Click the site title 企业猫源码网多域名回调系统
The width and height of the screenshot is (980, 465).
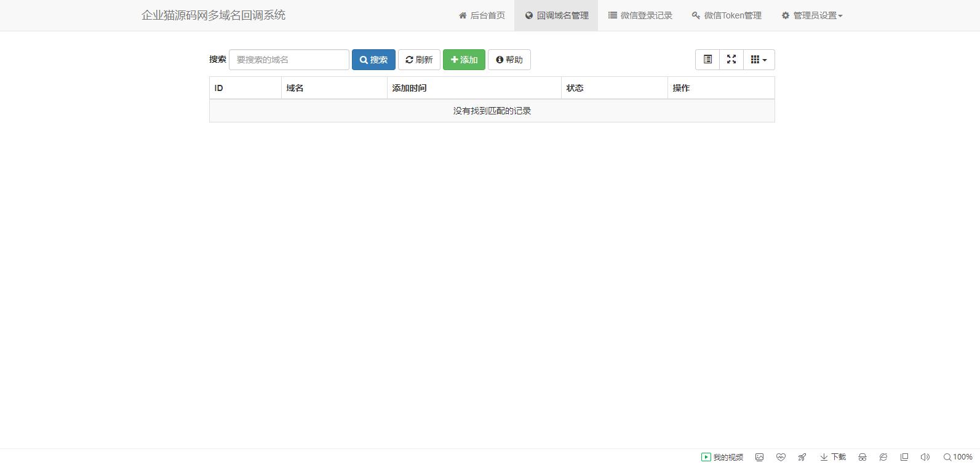click(x=213, y=15)
